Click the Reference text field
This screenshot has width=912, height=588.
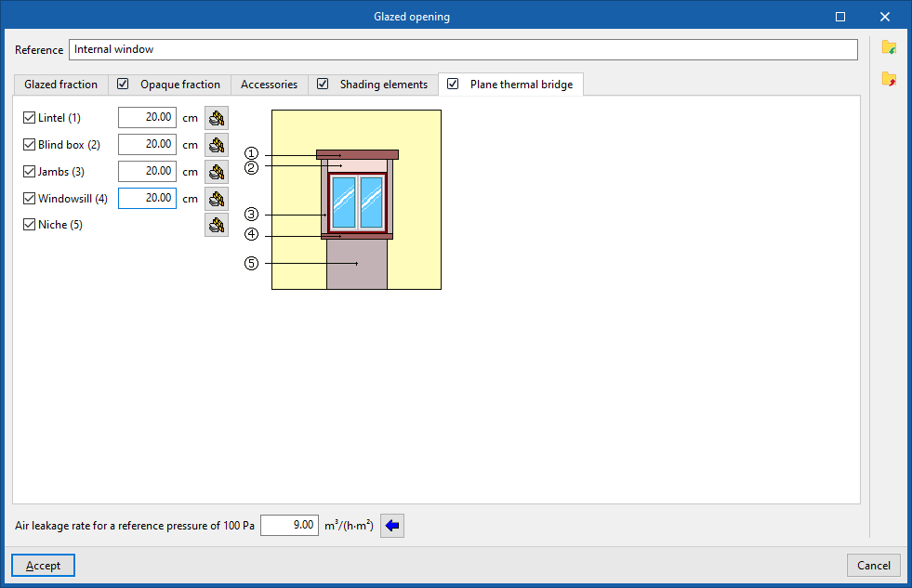point(463,49)
